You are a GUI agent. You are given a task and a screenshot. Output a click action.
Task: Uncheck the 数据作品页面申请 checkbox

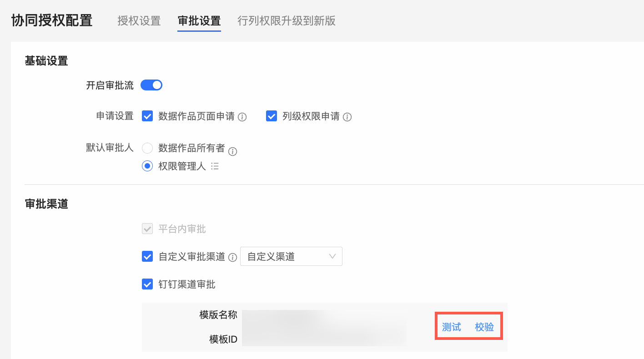coord(147,116)
